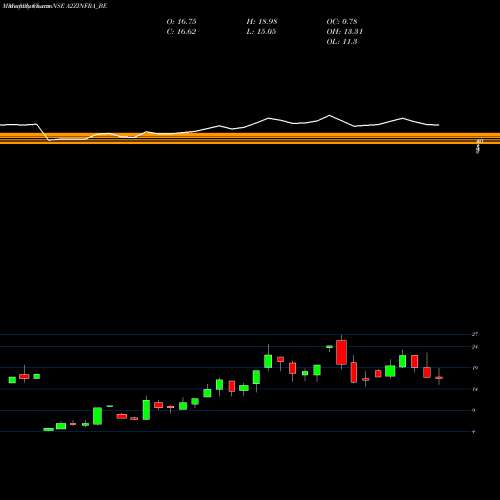This screenshot has width=500, height=500.
Task: Click the OC: 0.78 readout
Action: click(342, 21)
